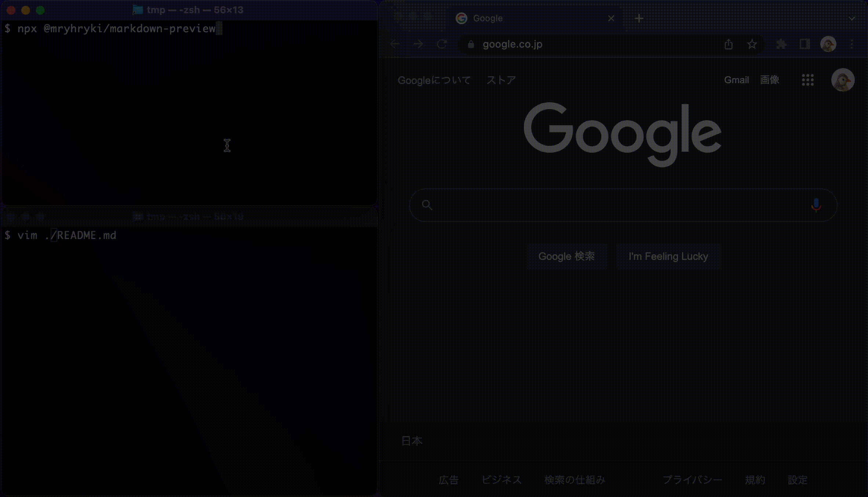Screen dimensions: 868x497
Task: Click the voice search microphone icon
Action: [816, 205]
